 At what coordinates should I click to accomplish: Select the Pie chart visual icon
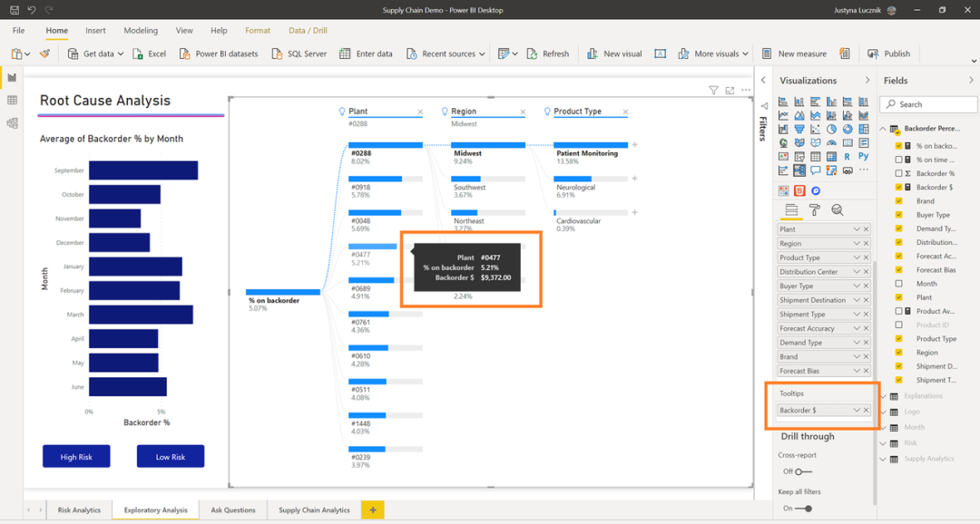point(831,130)
